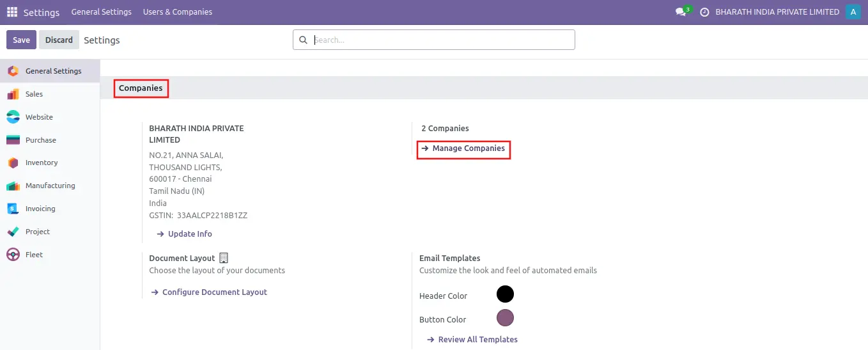The width and height of the screenshot is (868, 350).
Task: Click the Sales app icon
Action: (13, 94)
